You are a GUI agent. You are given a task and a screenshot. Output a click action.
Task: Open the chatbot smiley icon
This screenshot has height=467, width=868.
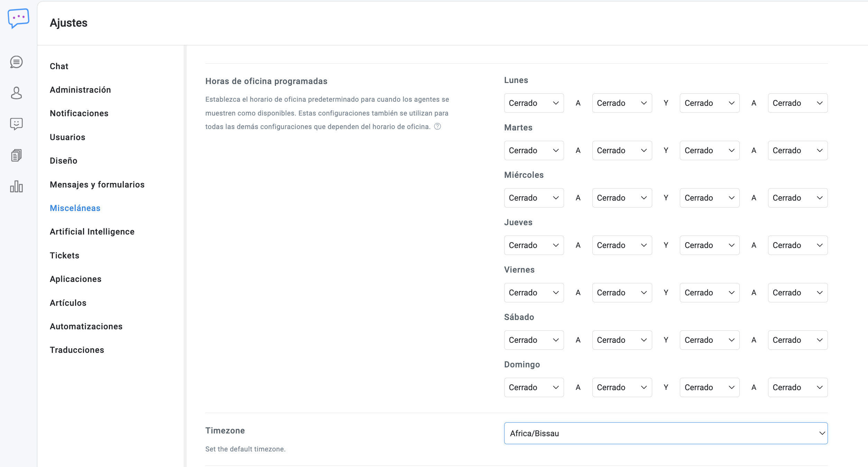(x=16, y=124)
